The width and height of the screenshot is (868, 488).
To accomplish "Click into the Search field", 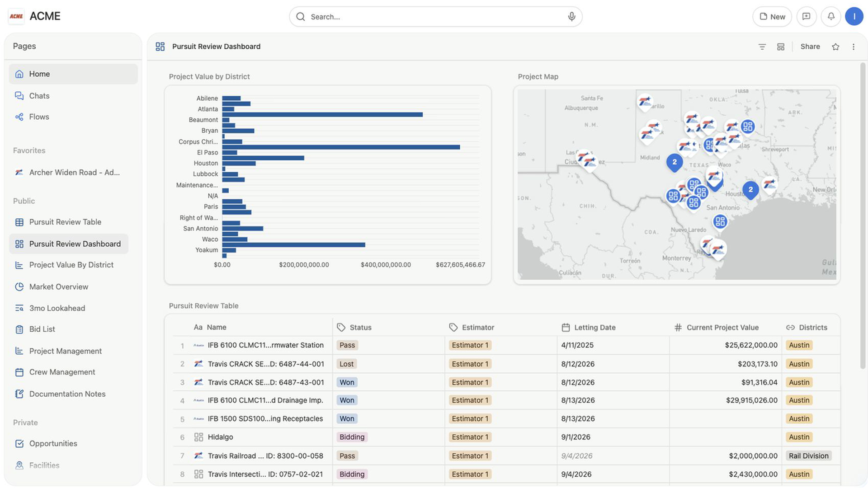I will coord(436,17).
